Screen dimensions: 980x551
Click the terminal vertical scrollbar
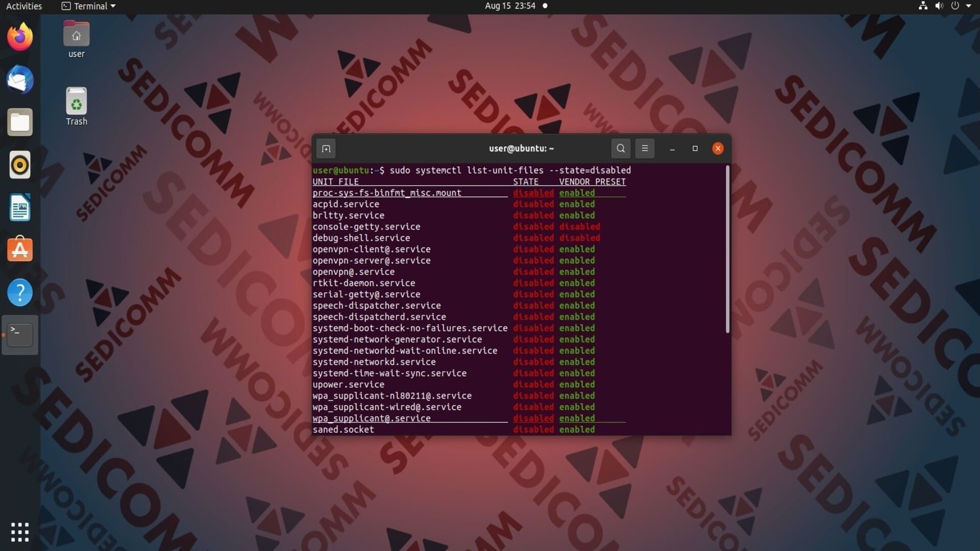click(727, 249)
